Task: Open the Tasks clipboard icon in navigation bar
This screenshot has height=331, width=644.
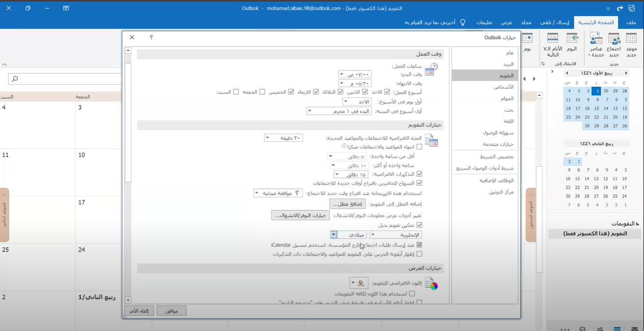Action: (x=582, y=329)
